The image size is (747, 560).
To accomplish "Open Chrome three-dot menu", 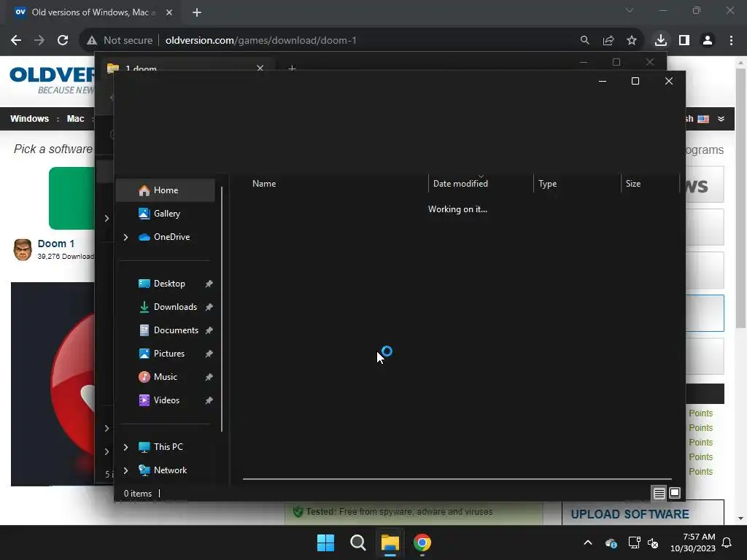I will pyautogui.click(x=731, y=41).
